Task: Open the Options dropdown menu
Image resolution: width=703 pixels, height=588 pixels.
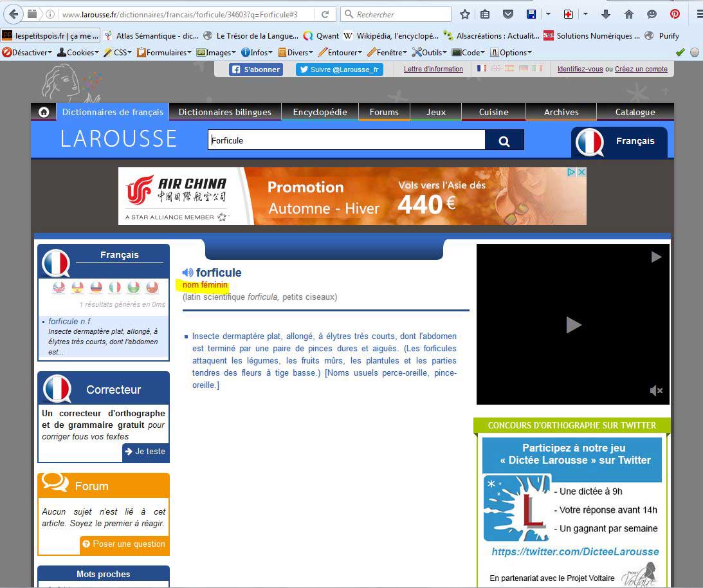Action: [511, 53]
